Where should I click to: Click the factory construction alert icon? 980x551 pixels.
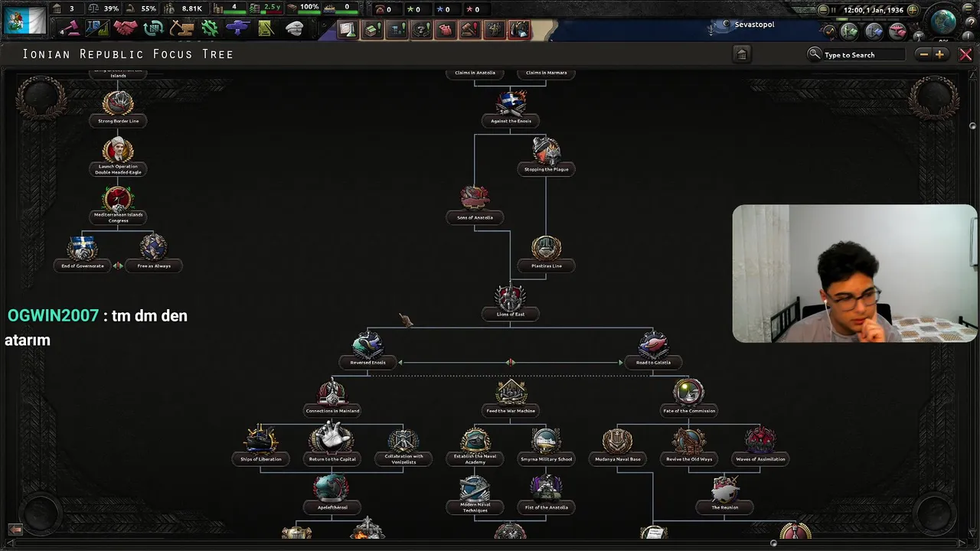396,30
